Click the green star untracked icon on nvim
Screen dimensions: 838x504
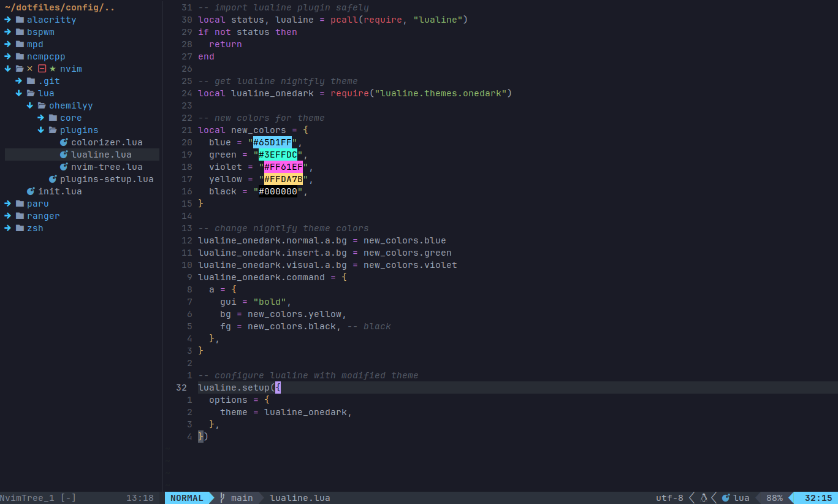pyautogui.click(x=53, y=69)
